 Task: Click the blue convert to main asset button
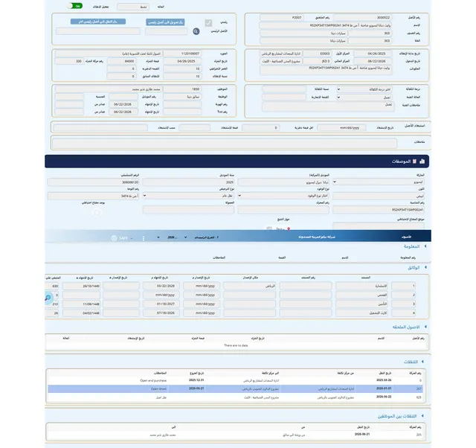[x=165, y=22]
